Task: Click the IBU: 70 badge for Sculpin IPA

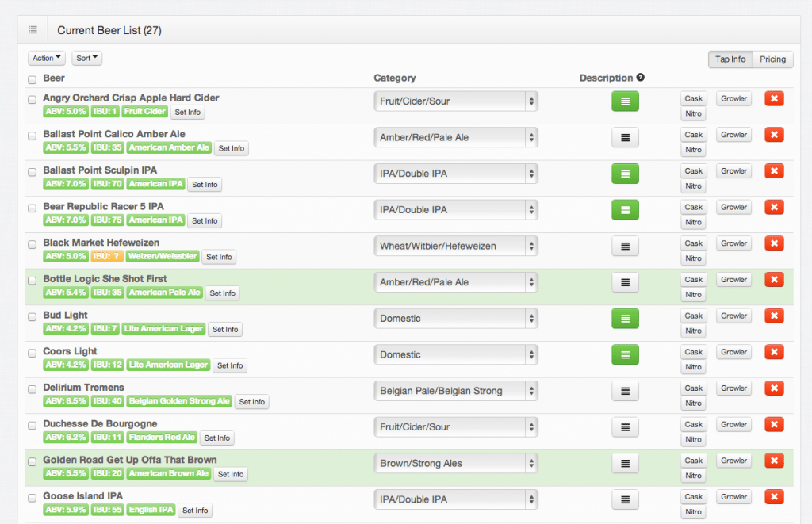Action: (107, 184)
